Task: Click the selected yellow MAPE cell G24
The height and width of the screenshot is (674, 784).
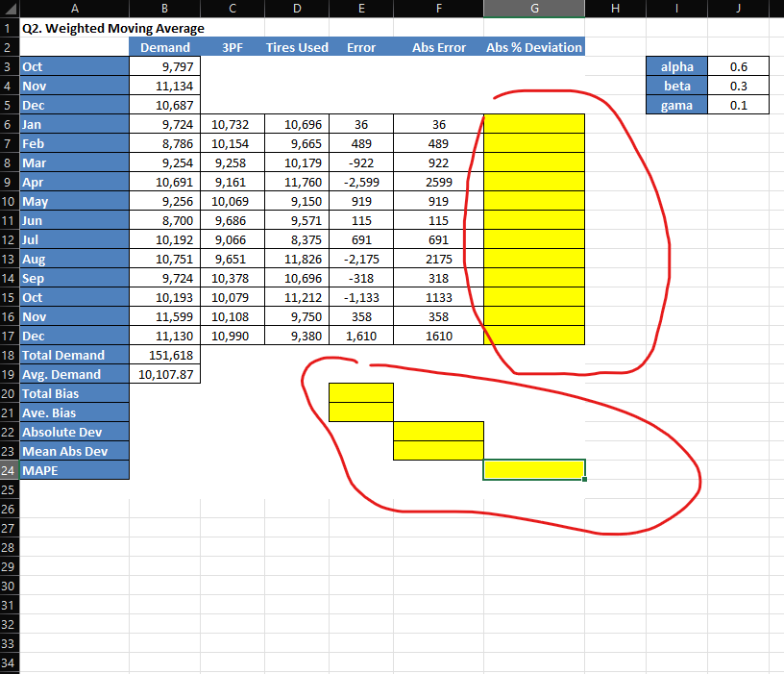Action: coord(534,470)
